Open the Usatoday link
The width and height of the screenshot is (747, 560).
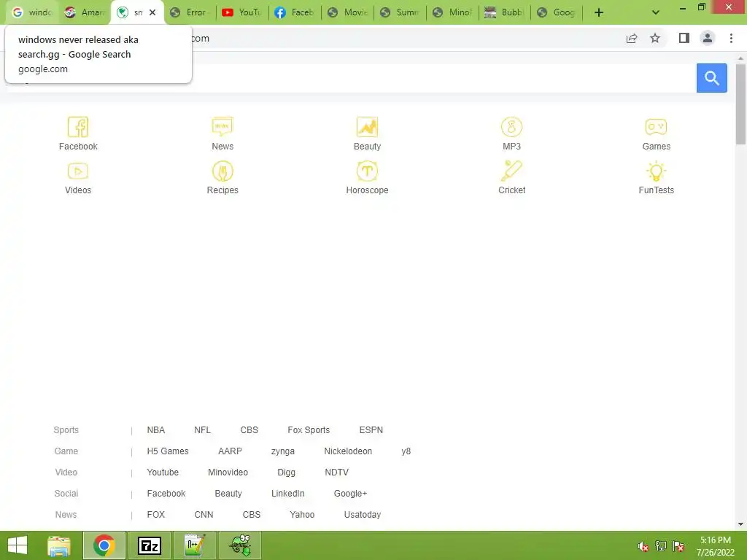click(363, 515)
